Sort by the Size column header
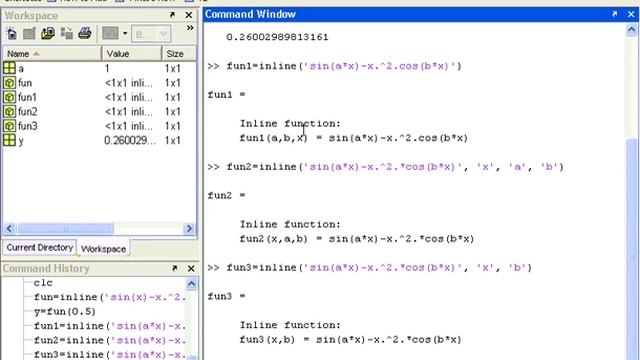This screenshot has height=360, width=640. [x=179, y=53]
